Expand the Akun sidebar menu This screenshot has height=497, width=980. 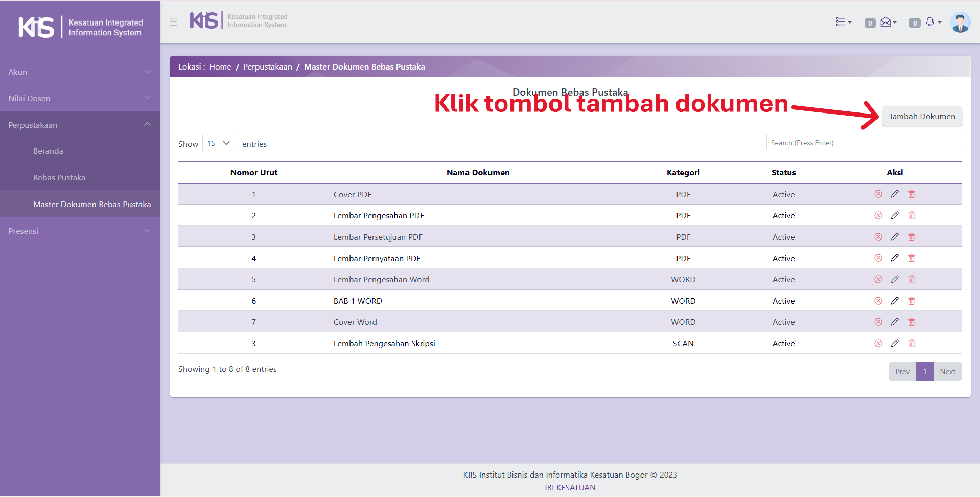coord(80,72)
